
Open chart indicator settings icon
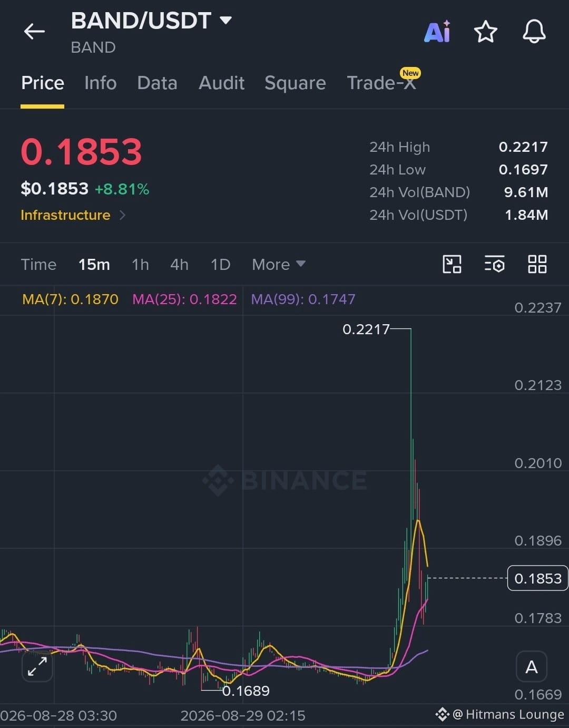tap(495, 264)
